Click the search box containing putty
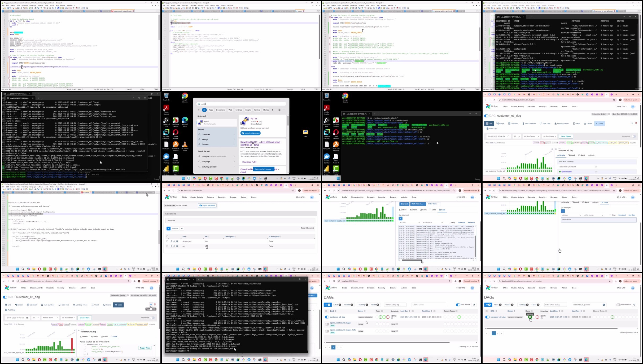The height and width of the screenshot is (364, 643). 241,104
